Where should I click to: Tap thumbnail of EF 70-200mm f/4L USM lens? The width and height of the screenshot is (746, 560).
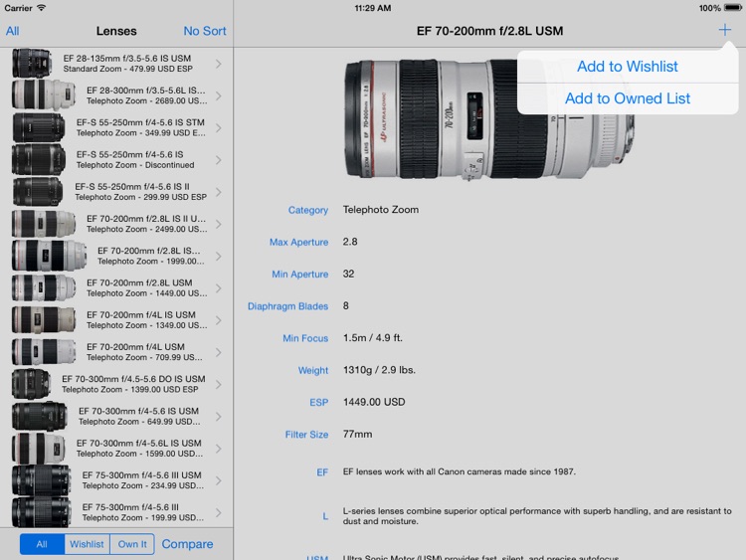pos(44,351)
